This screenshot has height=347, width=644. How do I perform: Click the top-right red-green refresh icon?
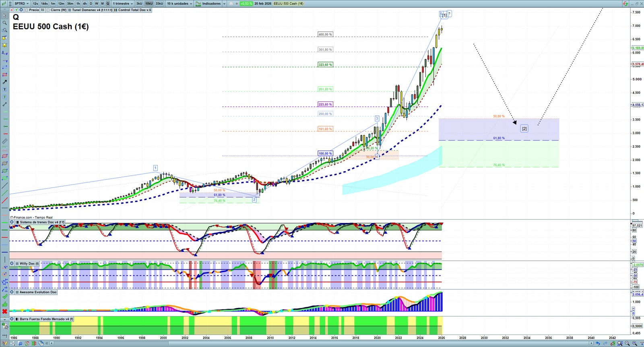coord(625,4)
